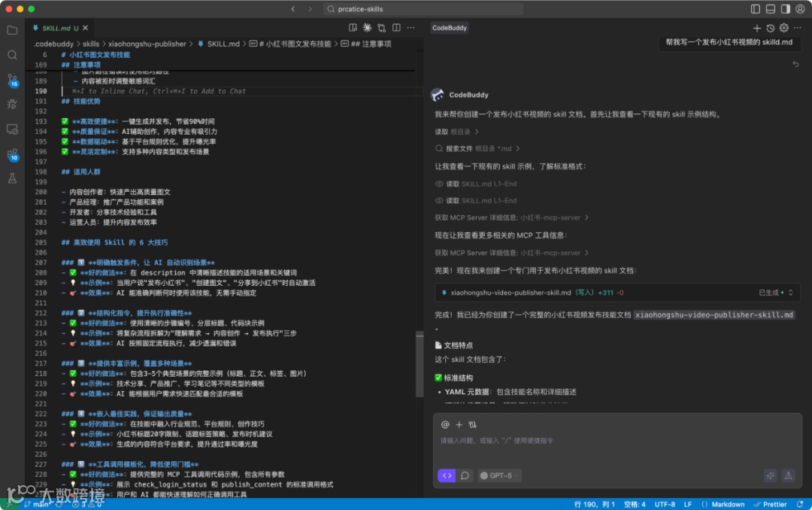This screenshot has height=510, width=812.
Task: Open CodeBuddy panel more options
Action: click(798, 28)
